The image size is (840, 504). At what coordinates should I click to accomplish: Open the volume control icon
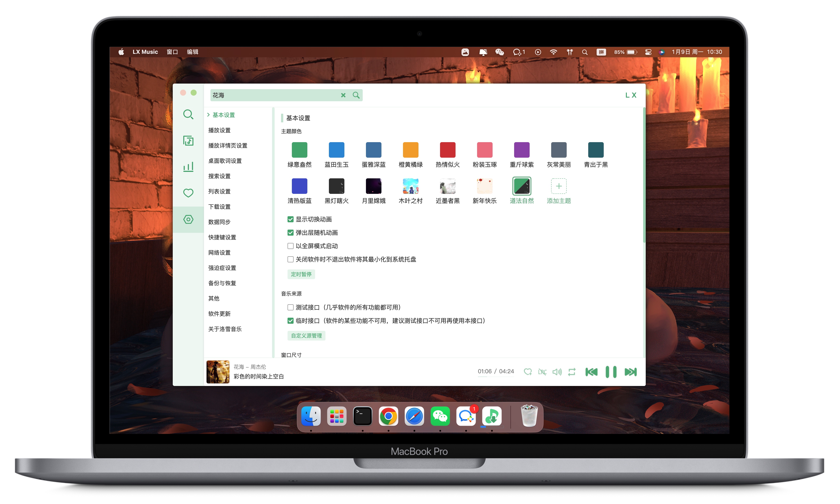tap(557, 372)
